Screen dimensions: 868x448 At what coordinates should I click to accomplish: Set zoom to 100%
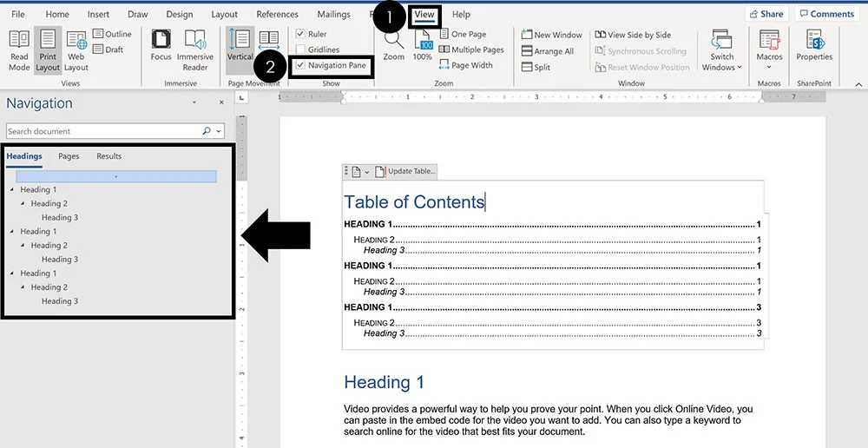(423, 45)
